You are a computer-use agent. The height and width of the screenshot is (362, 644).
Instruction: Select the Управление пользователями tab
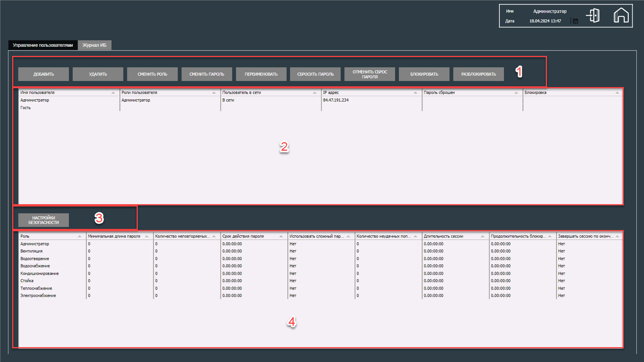[x=43, y=45]
